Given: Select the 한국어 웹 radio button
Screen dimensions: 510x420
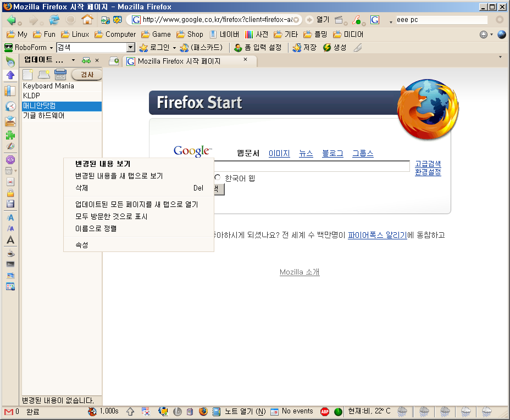Looking at the screenshot, I should 217,177.
